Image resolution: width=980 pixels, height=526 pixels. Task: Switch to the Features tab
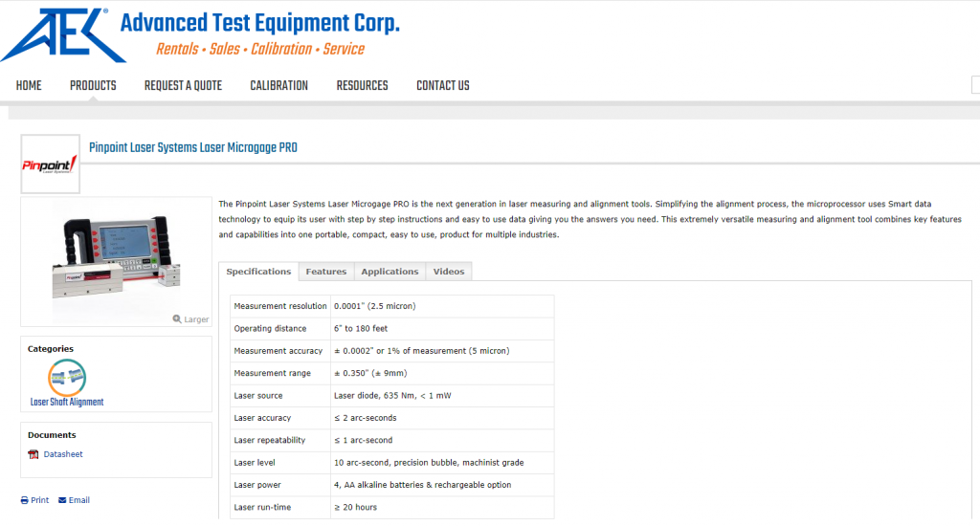[x=325, y=272]
